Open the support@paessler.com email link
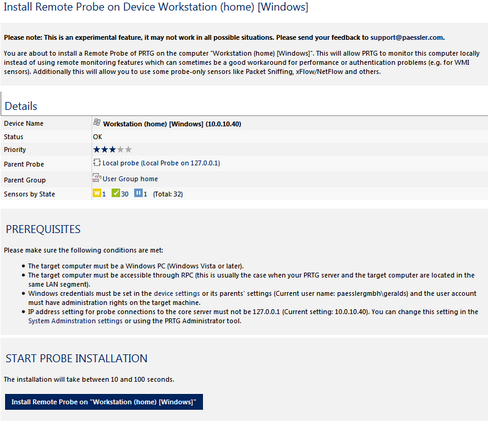The image size is (490, 424). [x=407, y=37]
